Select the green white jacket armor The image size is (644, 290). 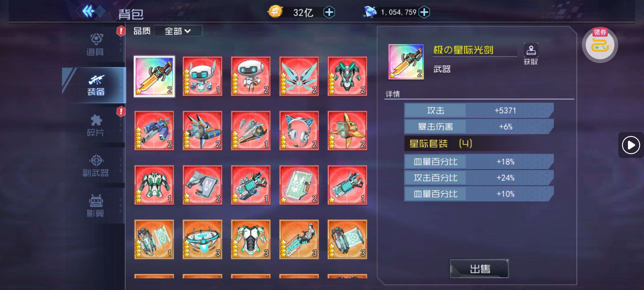(154, 185)
